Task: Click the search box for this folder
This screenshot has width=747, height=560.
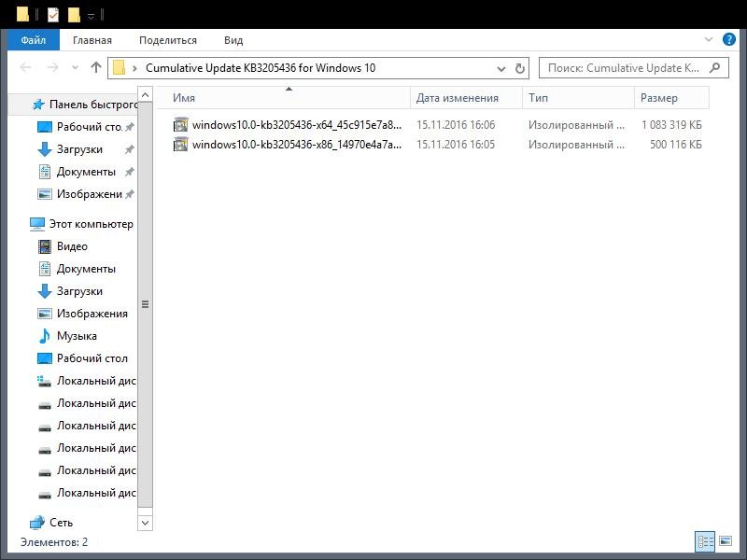Action: pyautogui.click(x=634, y=68)
